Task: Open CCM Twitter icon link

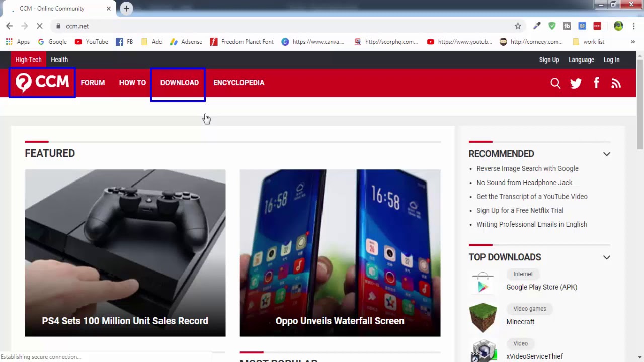Action: [x=576, y=83]
